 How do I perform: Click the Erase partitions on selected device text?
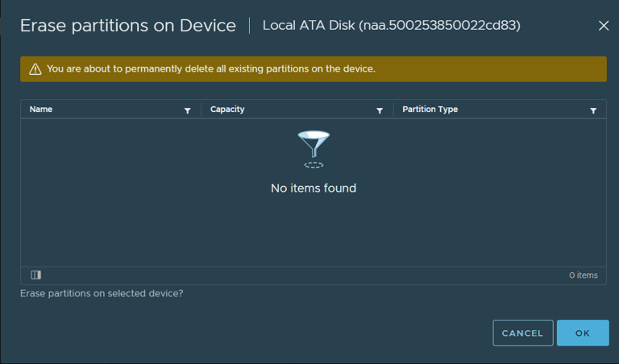[x=102, y=293]
